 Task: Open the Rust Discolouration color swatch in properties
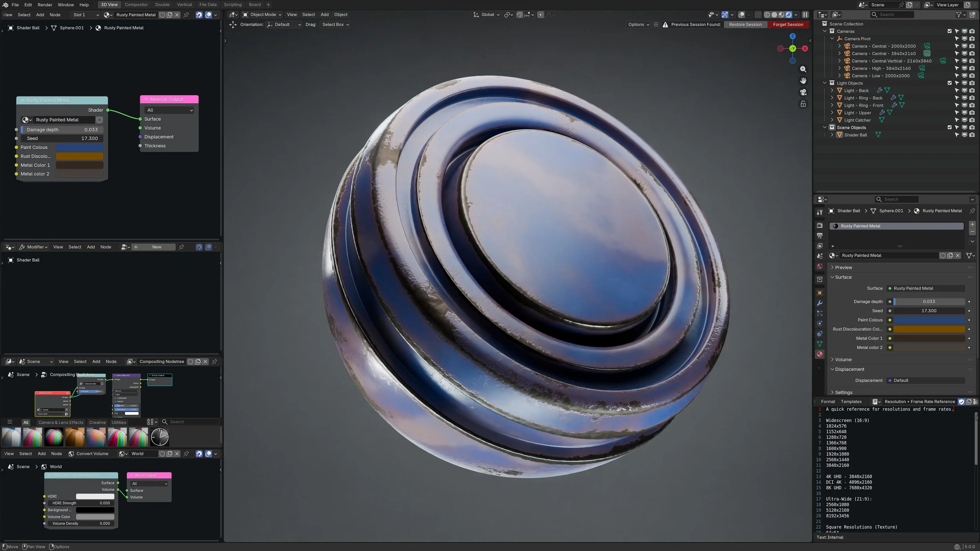pyautogui.click(x=929, y=329)
